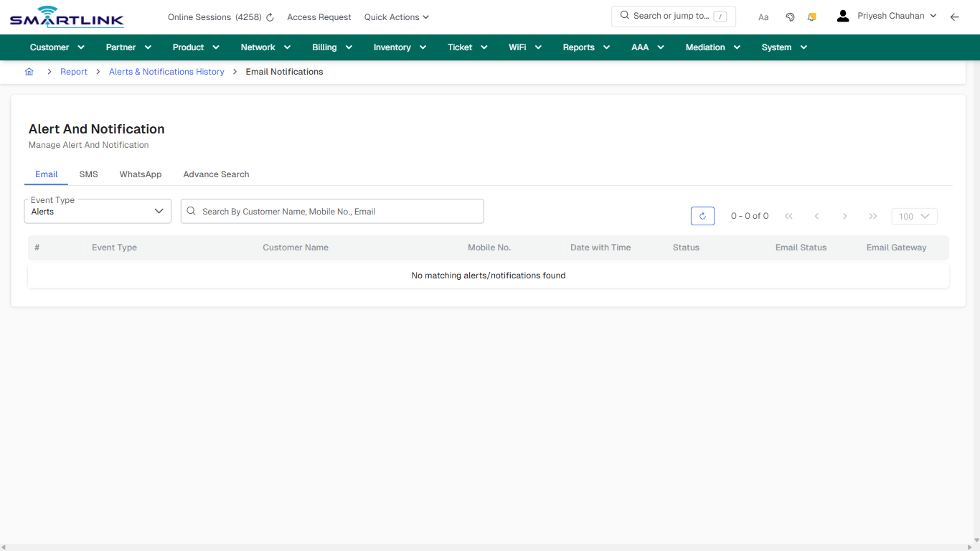The height and width of the screenshot is (551, 980).
Task: Navigate to the last page using double-chevron
Action: 872,215
